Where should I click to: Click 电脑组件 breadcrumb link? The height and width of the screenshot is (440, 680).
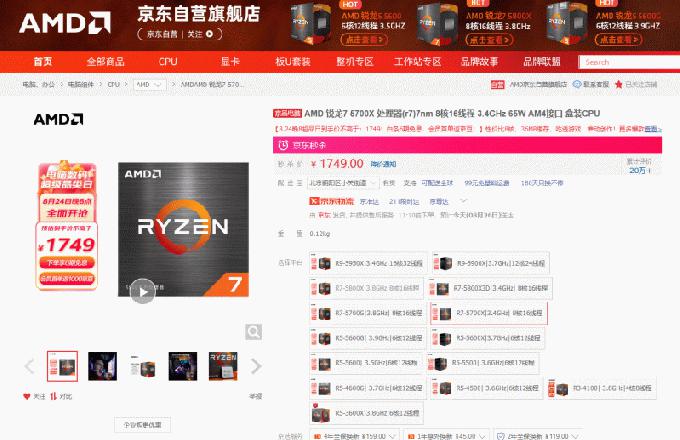pyautogui.click(x=81, y=85)
